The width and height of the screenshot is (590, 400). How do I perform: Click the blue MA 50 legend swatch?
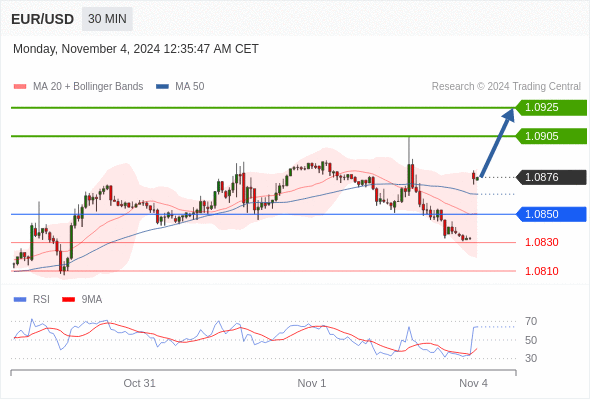click(x=162, y=87)
